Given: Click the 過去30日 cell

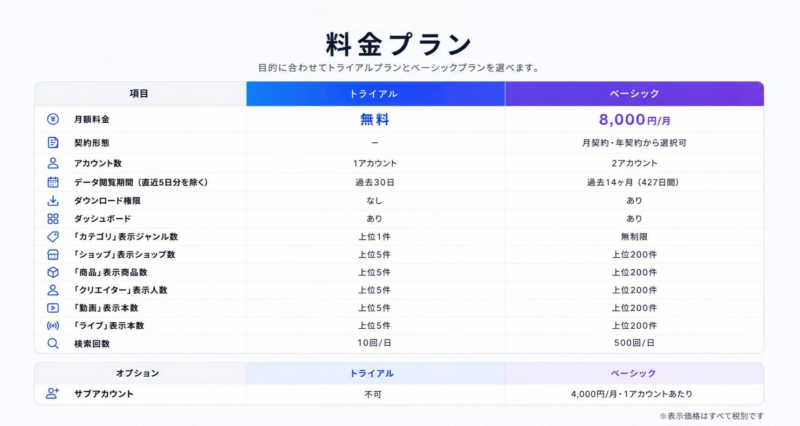Looking at the screenshot, I should (x=375, y=182).
